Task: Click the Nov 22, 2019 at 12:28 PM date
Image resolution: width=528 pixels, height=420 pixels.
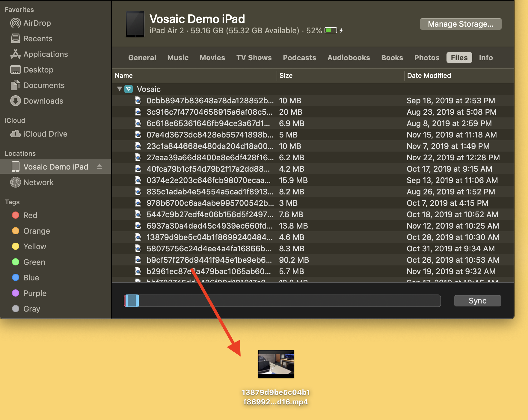Action: (x=453, y=157)
